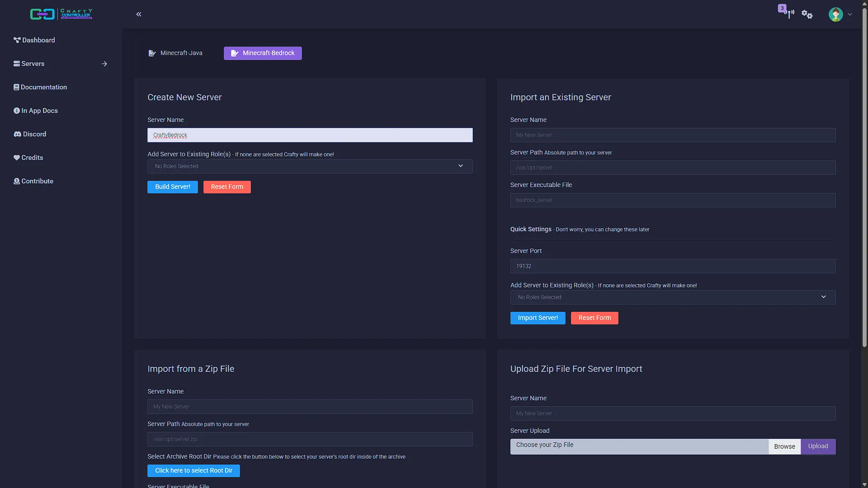Click the user avatar icon
Image resolution: width=868 pixels, height=488 pixels.
click(835, 14)
